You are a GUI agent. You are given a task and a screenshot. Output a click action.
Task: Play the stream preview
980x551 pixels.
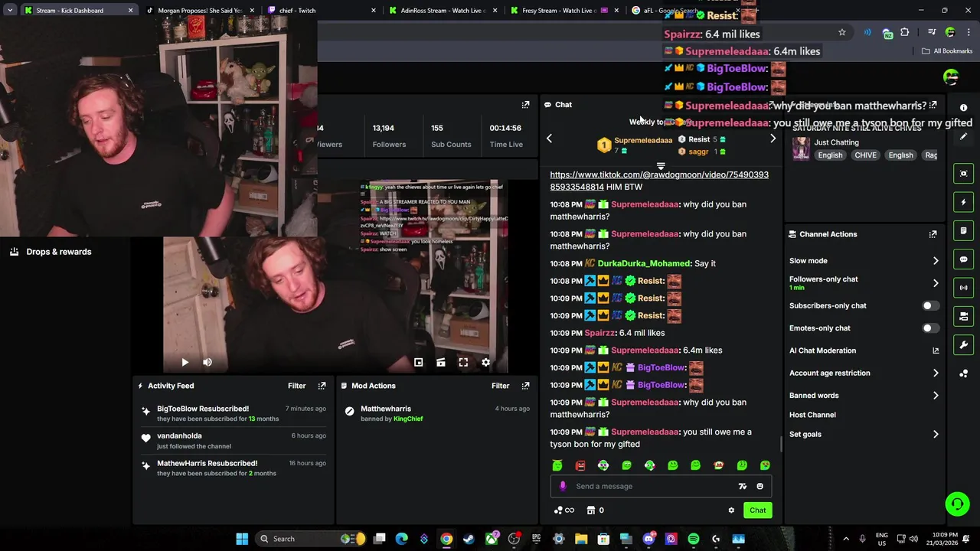pyautogui.click(x=185, y=362)
